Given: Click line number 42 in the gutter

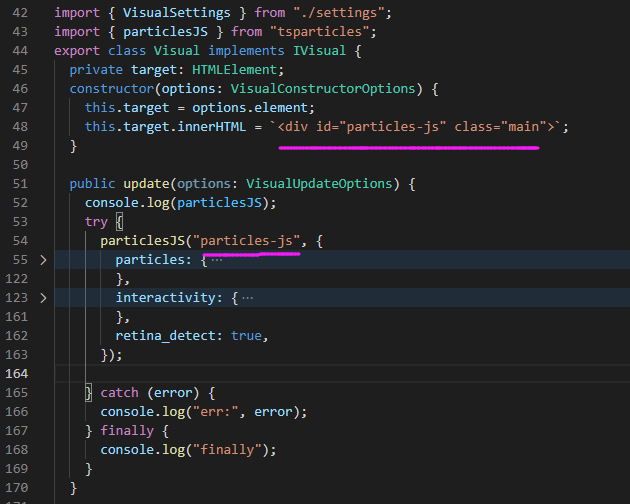Looking at the screenshot, I should point(20,12).
